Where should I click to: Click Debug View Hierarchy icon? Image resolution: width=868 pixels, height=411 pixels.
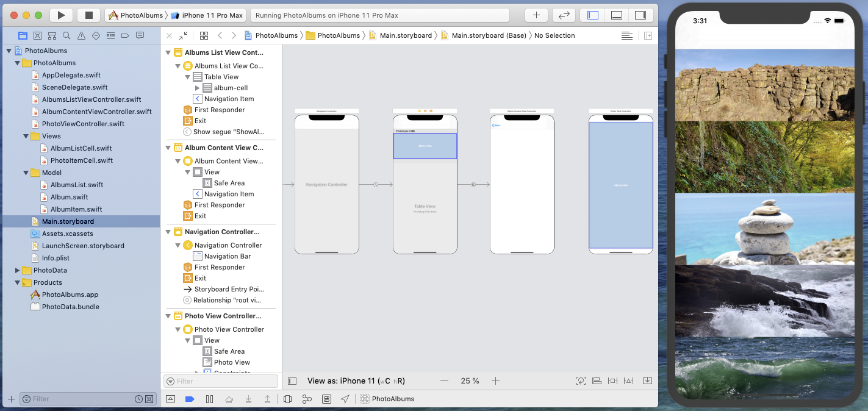[x=288, y=399]
